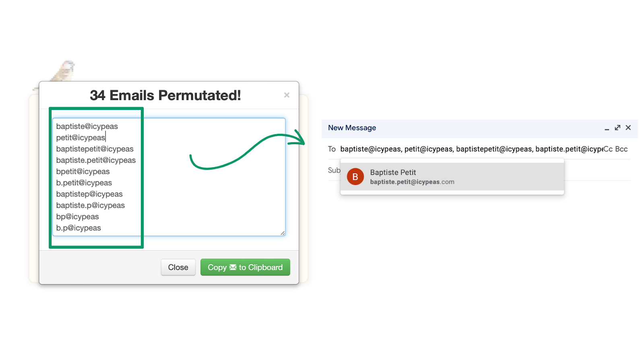Click the textarea resize handle corner
The height and width of the screenshot is (338, 644).
[283, 233]
